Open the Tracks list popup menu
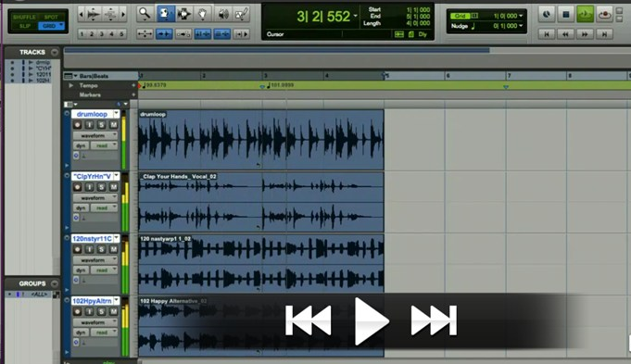Screen dimensions: 631x364 (55, 52)
